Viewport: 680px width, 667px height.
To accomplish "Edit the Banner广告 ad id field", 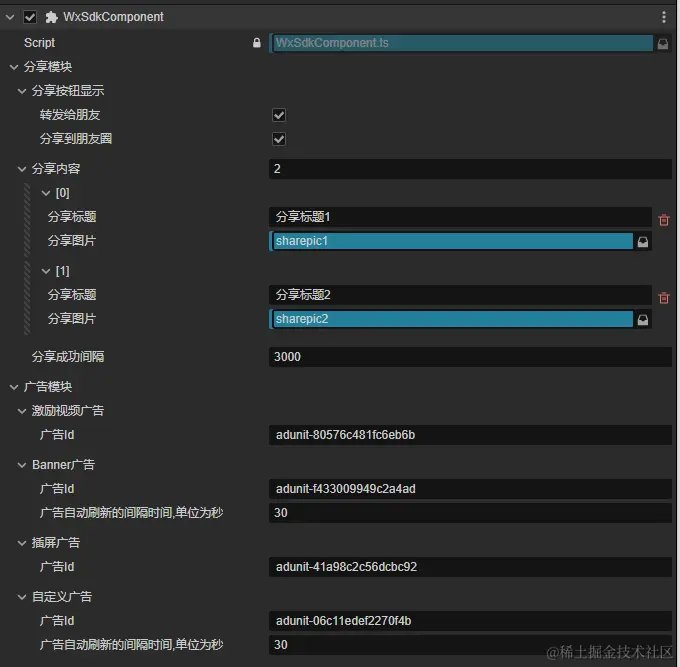I will point(470,489).
